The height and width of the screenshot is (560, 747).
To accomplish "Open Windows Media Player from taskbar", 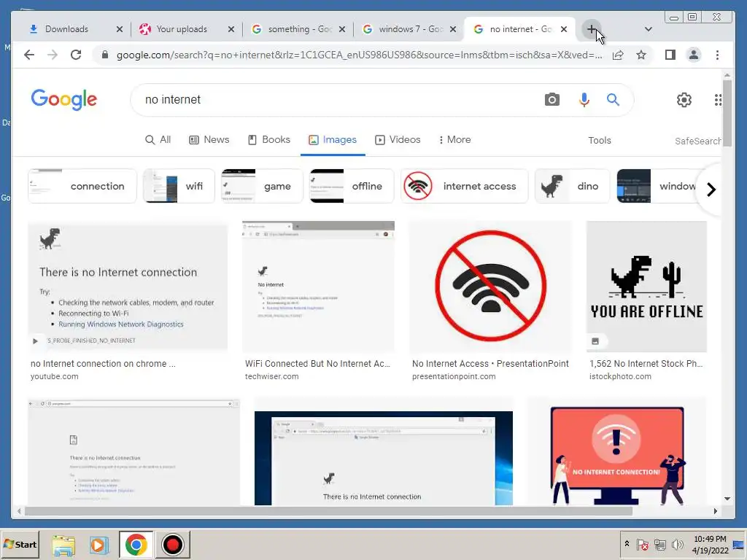I will pyautogui.click(x=99, y=545).
